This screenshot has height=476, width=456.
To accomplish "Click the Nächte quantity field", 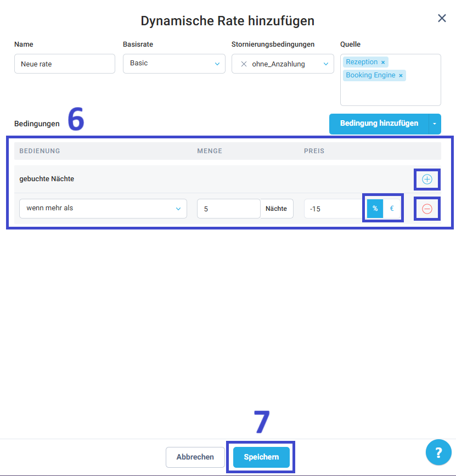I will pos(228,209).
